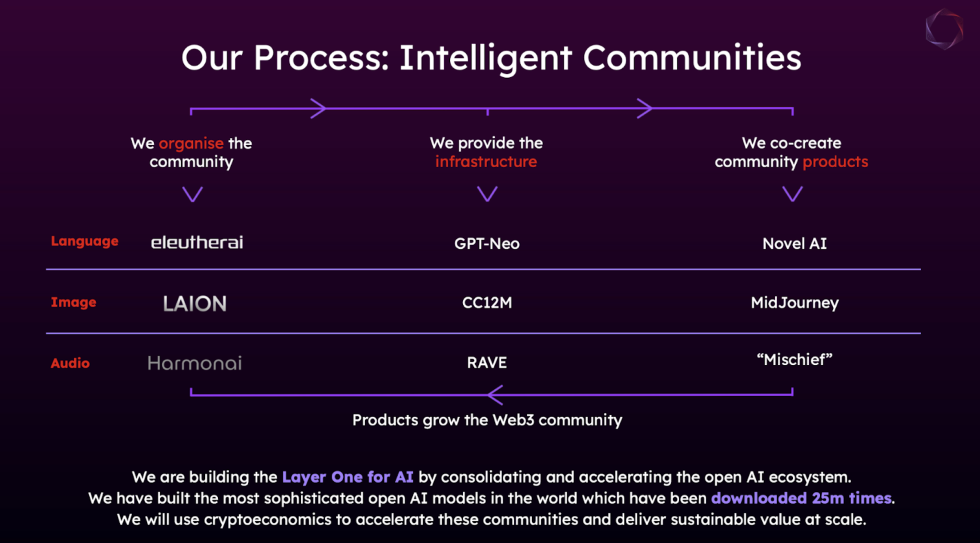Select the Language row label
The height and width of the screenshot is (543, 980).
[84, 241]
